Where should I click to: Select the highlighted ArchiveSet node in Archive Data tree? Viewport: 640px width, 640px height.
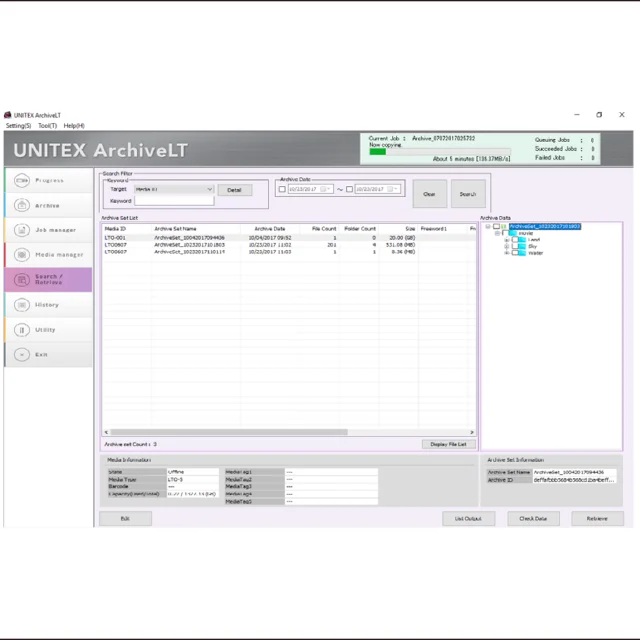tap(545, 226)
